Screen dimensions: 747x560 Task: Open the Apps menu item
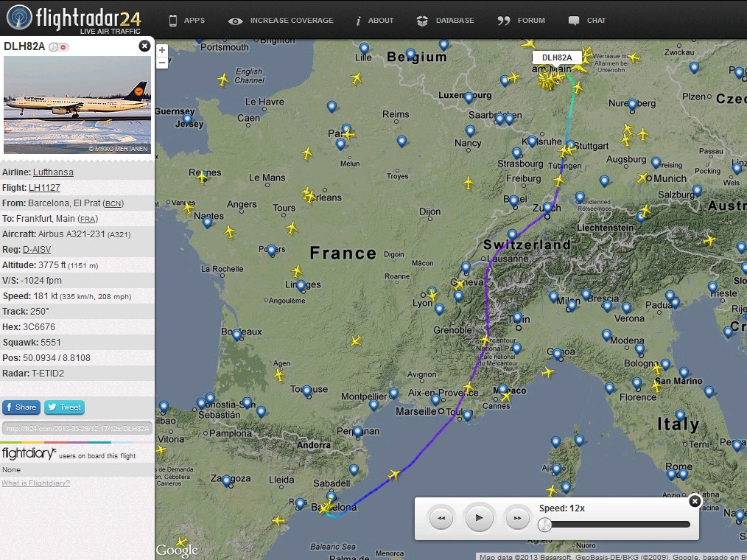point(187,21)
